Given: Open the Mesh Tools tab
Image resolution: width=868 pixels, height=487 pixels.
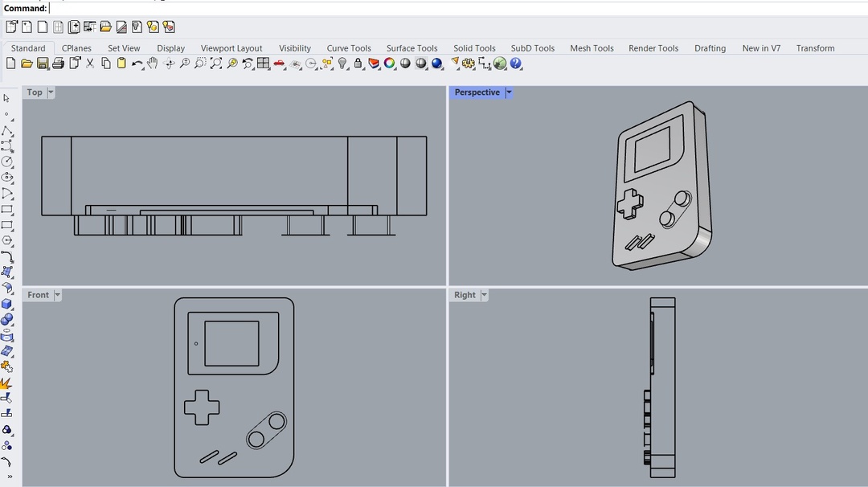Looking at the screenshot, I should (x=592, y=48).
